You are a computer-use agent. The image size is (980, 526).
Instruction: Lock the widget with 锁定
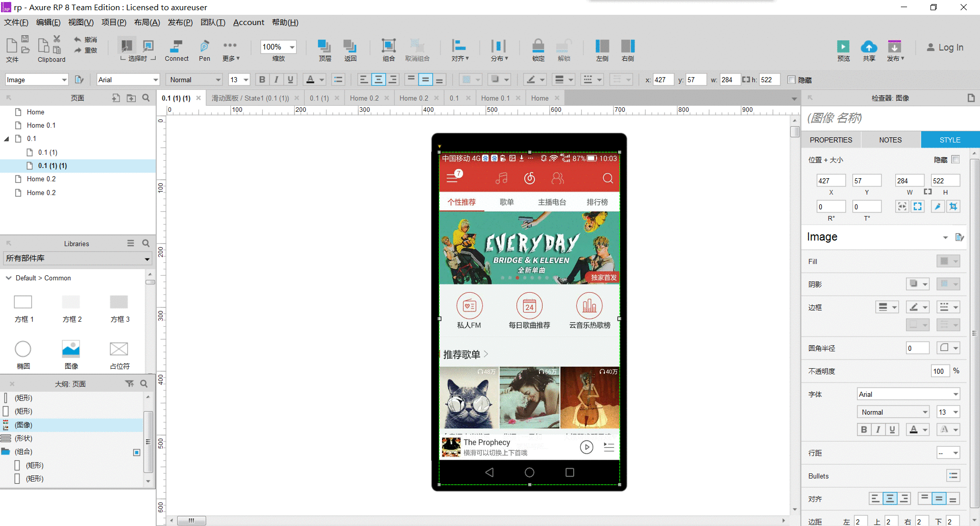click(538, 50)
